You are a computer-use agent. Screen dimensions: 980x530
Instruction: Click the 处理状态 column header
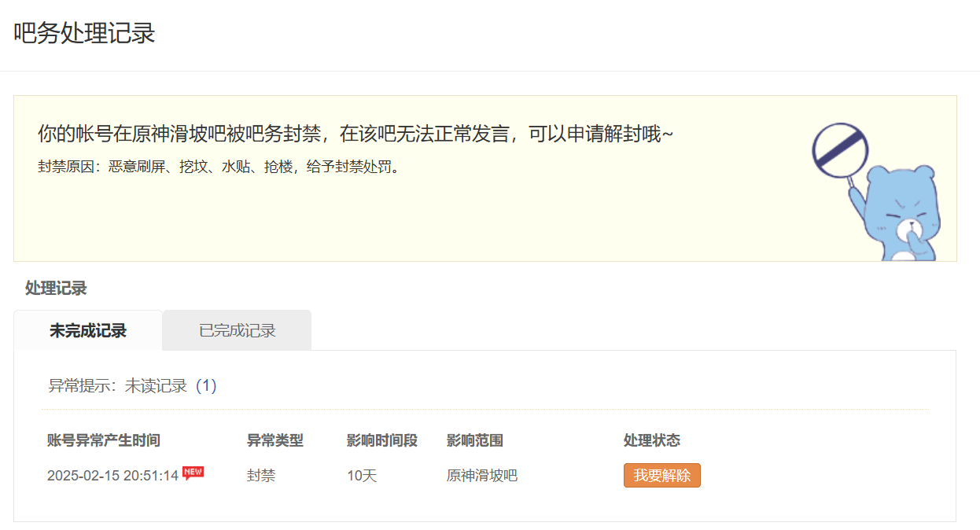(652, 440)
